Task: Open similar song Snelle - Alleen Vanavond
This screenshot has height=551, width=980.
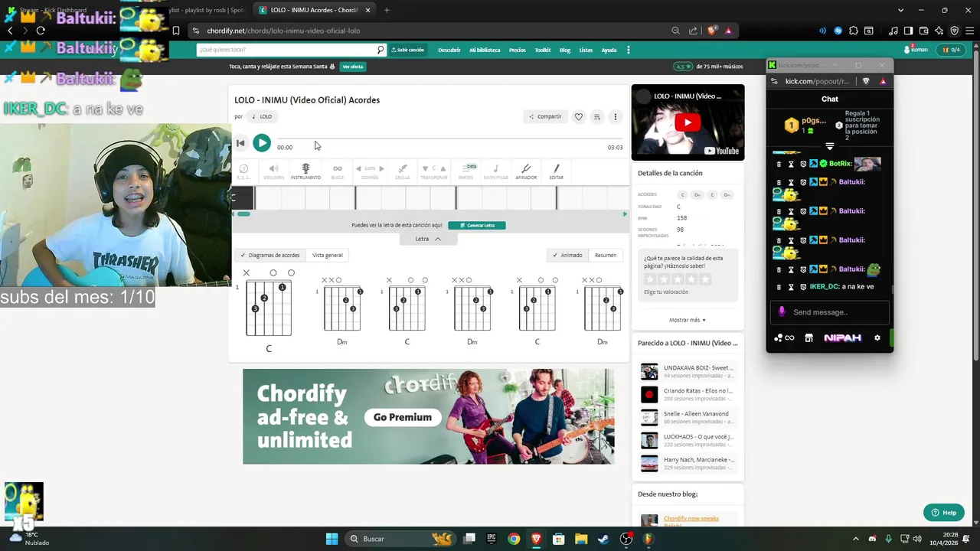Action: [x=688, y=417]
